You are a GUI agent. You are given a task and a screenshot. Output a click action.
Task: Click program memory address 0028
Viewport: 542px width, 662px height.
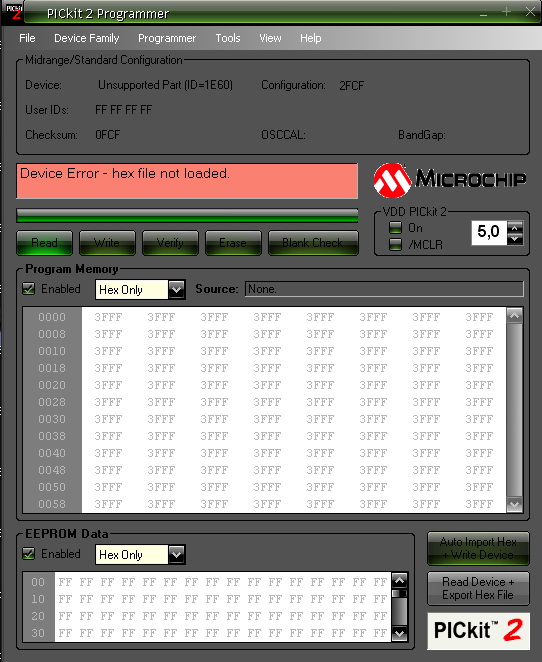52,402
